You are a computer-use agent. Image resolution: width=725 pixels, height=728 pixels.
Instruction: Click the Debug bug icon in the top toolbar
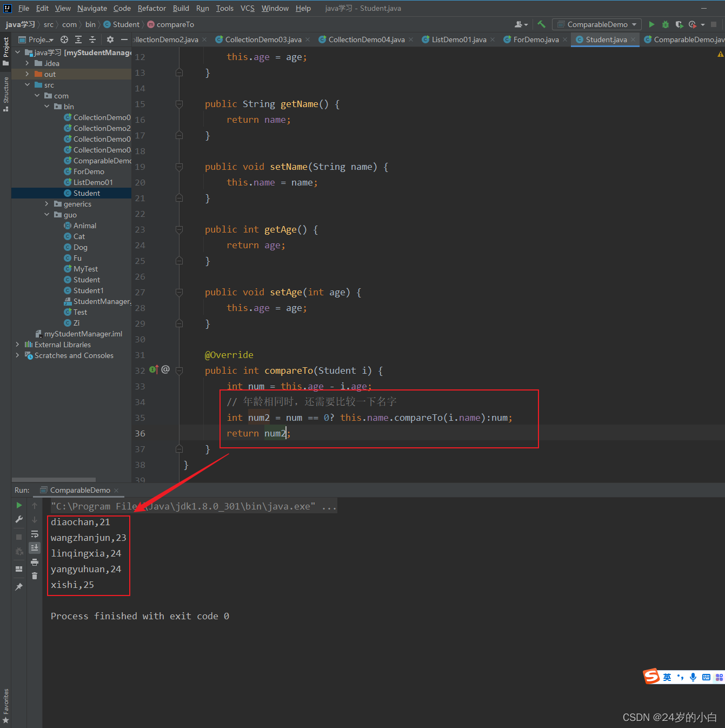click(666, 24)
